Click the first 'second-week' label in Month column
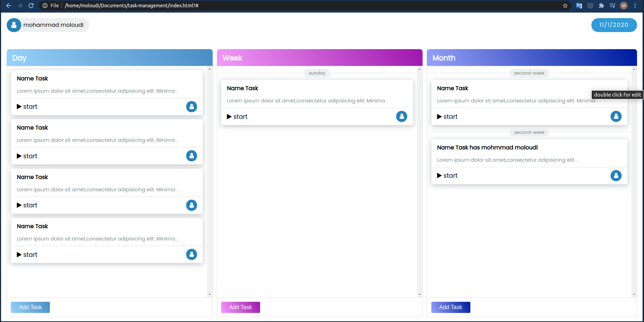 529,73
